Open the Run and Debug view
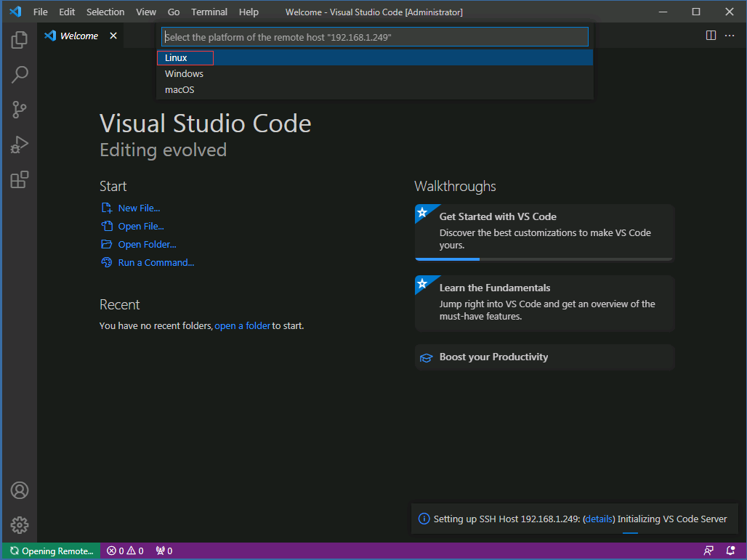Image resolution: width=747 pixels, height=560 pixels. tap(20, 145)
